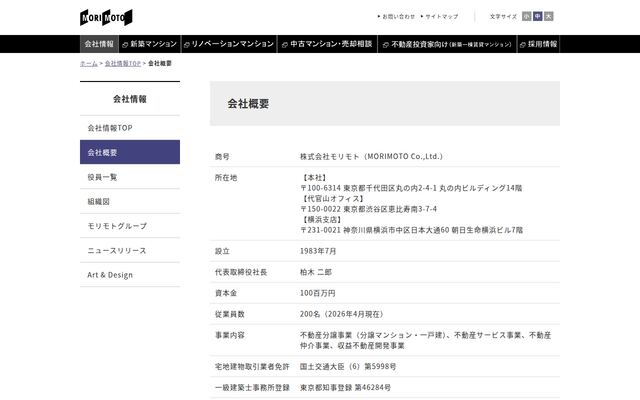
Task: Click capital value 100百万円
Action: (x=318, y=293)
